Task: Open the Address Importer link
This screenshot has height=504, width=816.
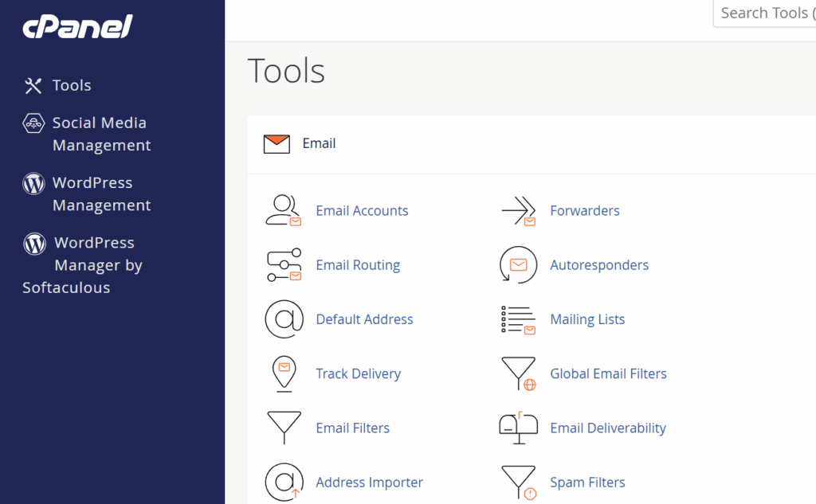Action: 370,483
